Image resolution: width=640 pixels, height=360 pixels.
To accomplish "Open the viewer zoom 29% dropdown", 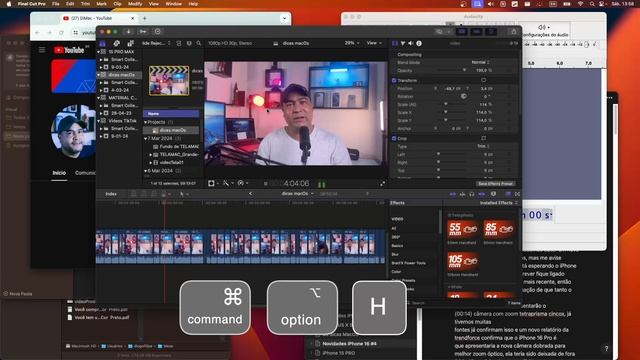I will [x=352, y=43].
